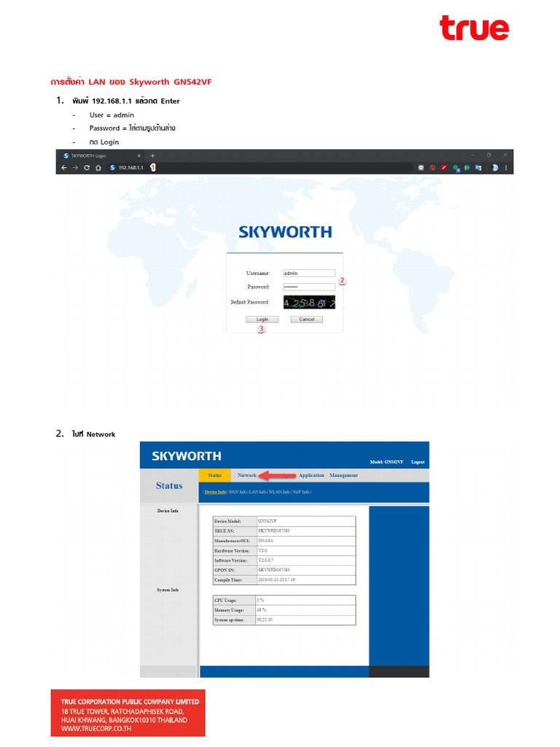This screenshot has height=747, width=560.
Task: Click the SKYWORTH logo on the login page
Action: click(285, 232)
